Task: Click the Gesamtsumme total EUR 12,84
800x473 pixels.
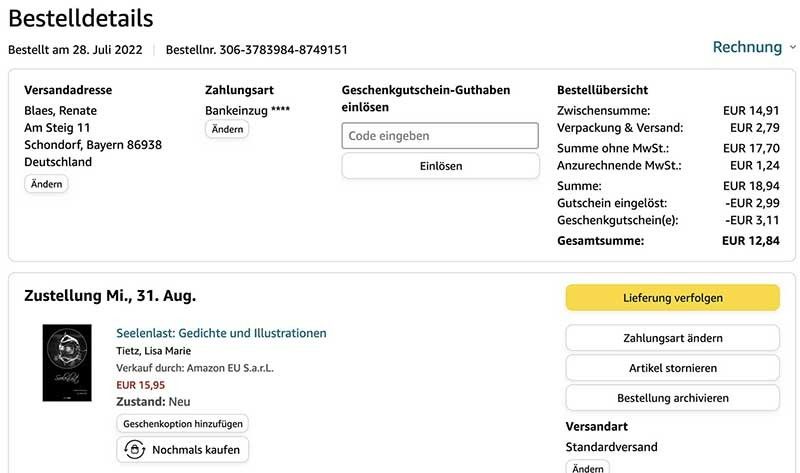Action: [751, 241]
